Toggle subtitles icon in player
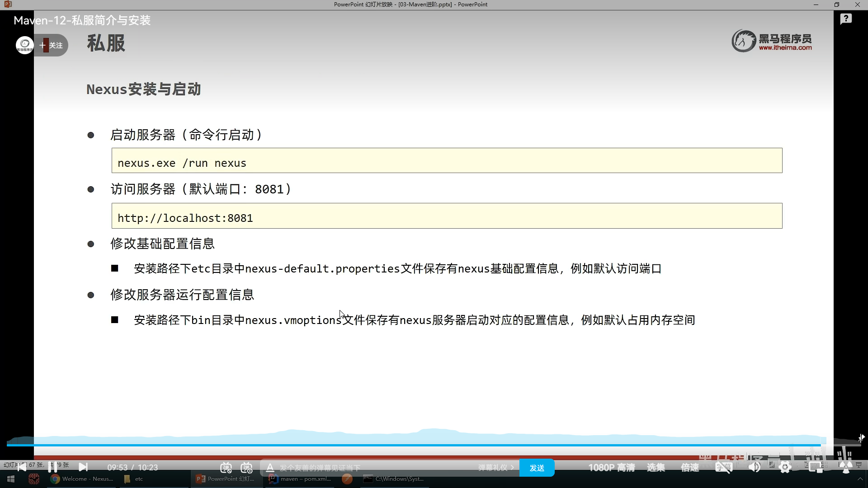This screenshot has height=488, width=868. 723,468
